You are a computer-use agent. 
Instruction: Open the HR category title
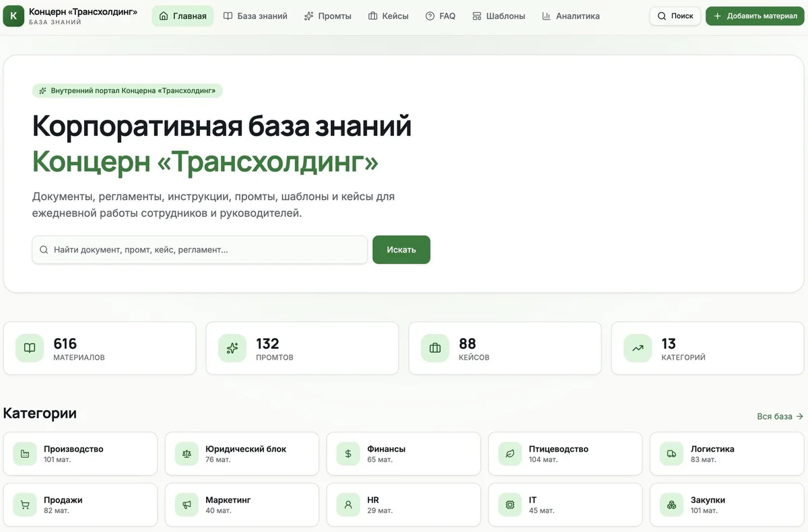pos(373,500)
